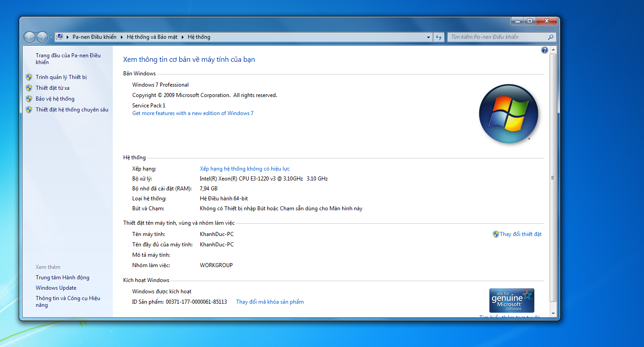644x347 pixels.
Task: Expand the root breadcrumb arrow before Pa-nen Điều khiển
Action: pyautogui.click(x=68, y=37)
